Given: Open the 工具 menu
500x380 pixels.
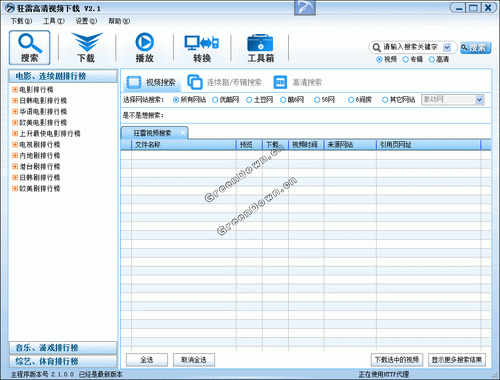Looking at the screenshot, I should (x=54, y=21).
